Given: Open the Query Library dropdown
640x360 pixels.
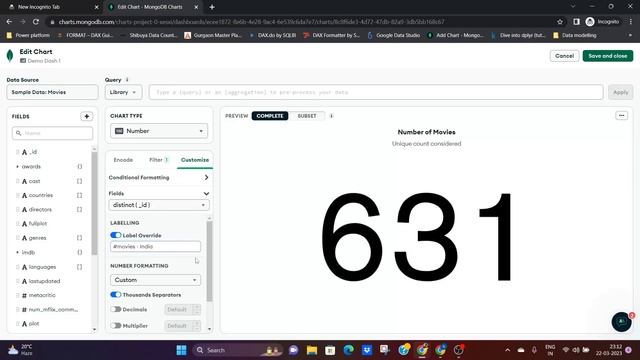Looking at the screenshot, I should point(123,92).
